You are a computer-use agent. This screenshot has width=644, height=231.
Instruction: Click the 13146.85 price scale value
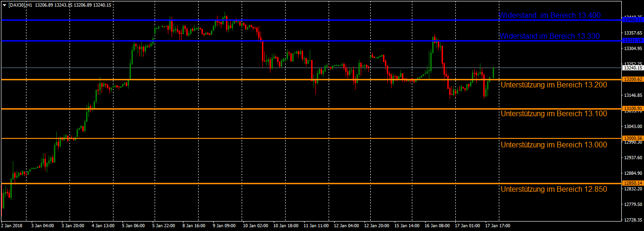[634, 95]
